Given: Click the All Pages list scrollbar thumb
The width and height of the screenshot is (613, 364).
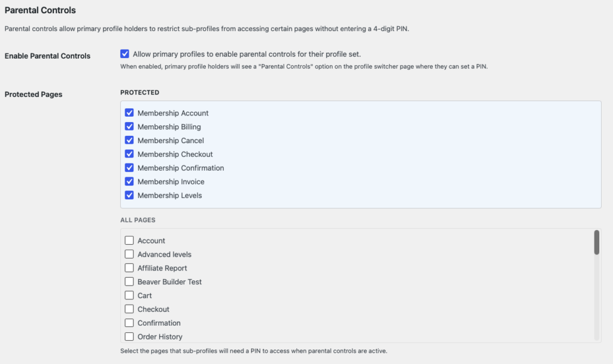Looking at the screenshot, I should pyautogui.click(x=596, y=242).
